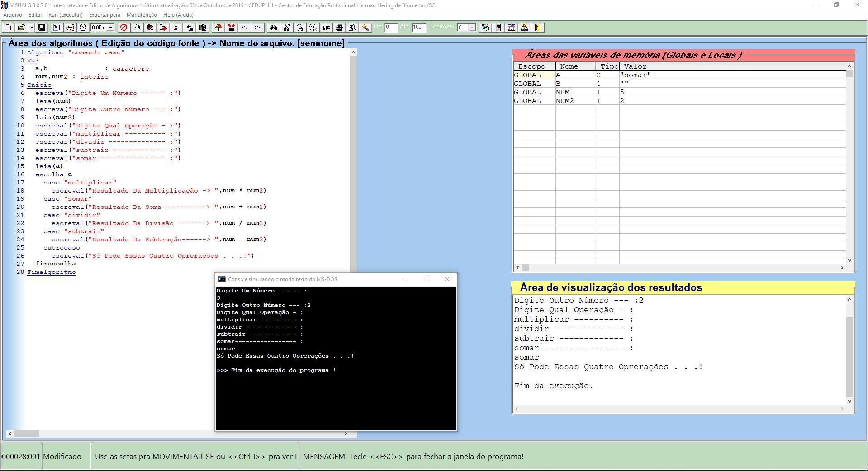Image resolution: width=868 pixels, height=471 pixels.
Task: Open the Run (executar) menu
Action: click(66, 15)
